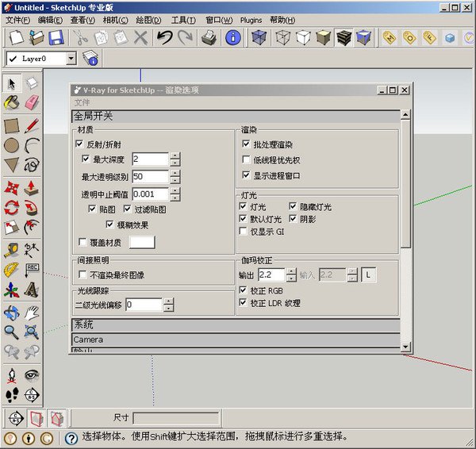Increase 最大深度 value with up spinner
Image resolution: width=476 pixels, height=449 pixels.
175,155
